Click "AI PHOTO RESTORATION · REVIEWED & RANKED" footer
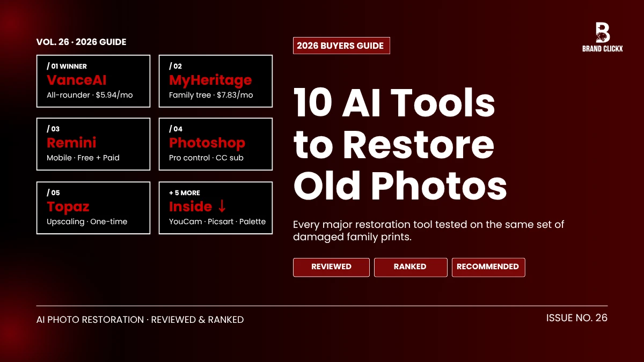This screenshot has height=362, width=644. [x=140, y=320]
